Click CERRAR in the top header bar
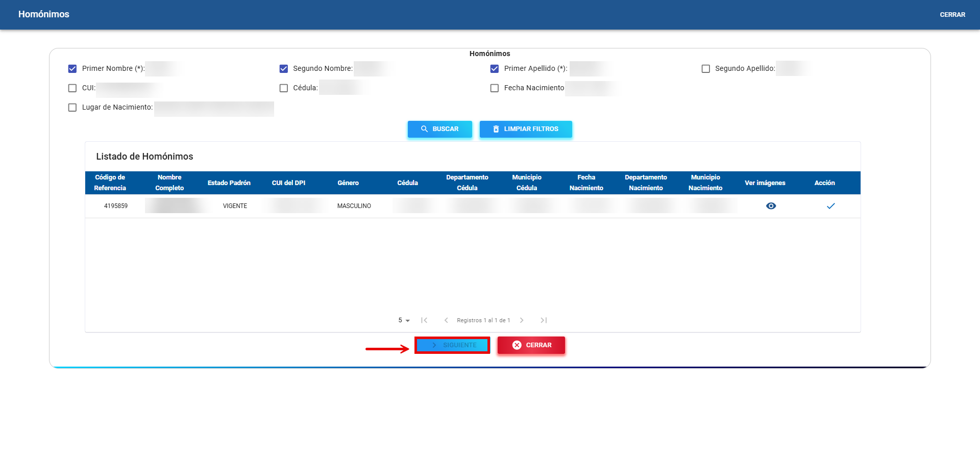Screen dimensions: 980x464 coord(952,15)
